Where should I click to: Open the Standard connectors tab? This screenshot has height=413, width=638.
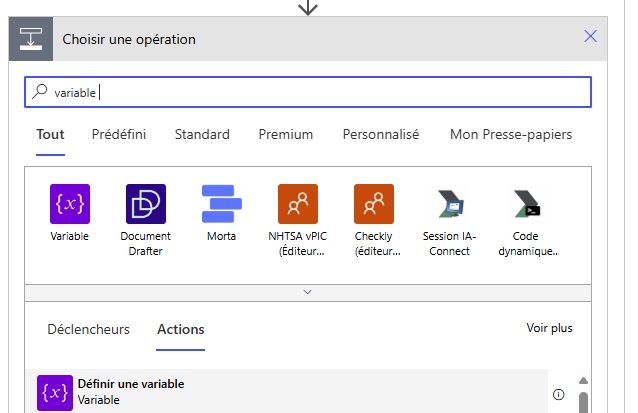(202, 134)
